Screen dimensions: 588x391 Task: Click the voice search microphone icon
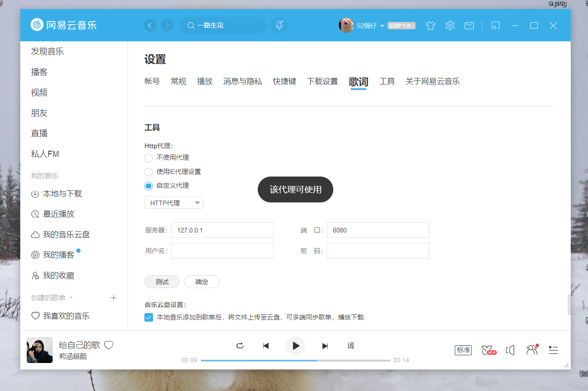click(279, 25)
